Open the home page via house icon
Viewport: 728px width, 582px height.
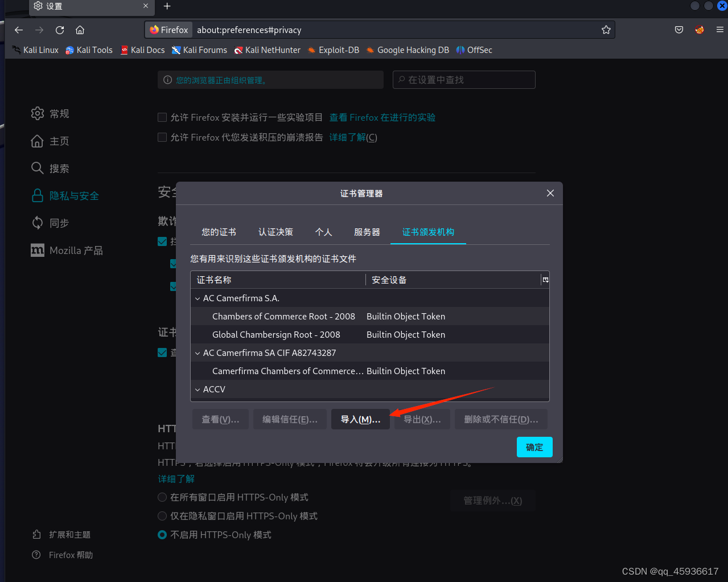point(80,30)
